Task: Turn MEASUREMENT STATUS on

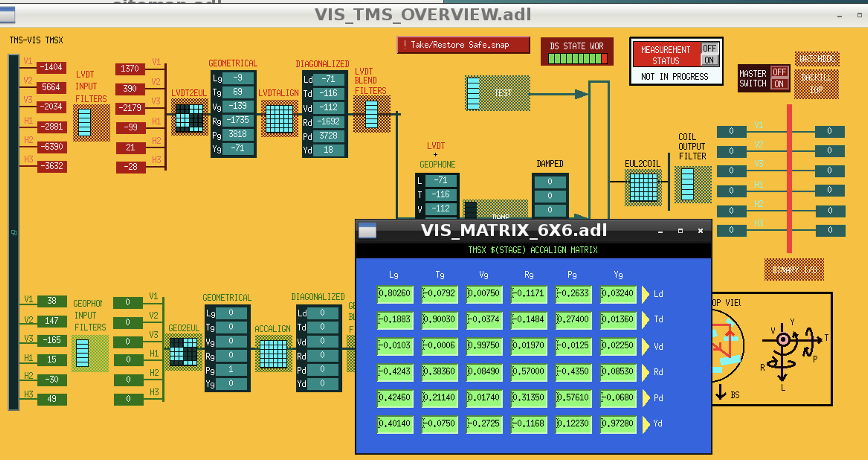Action: pyautogui.click(x=709, y=60)
